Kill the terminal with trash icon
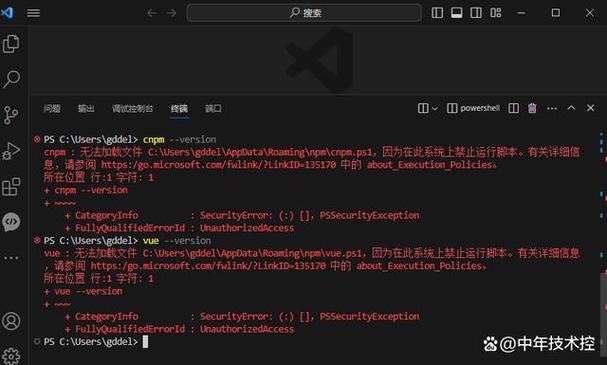Image resolution: width=607 pixels, height=365 pixels. pos(532,108)
